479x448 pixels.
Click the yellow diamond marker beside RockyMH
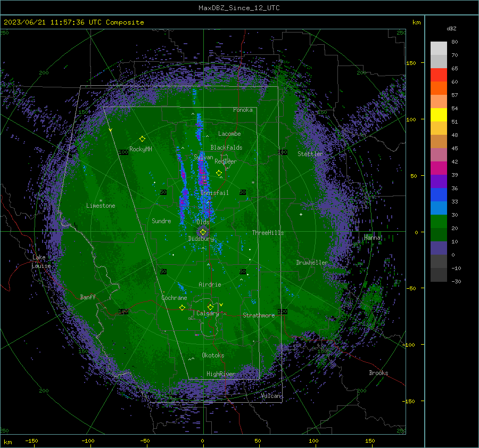click(x=142, y=139)
